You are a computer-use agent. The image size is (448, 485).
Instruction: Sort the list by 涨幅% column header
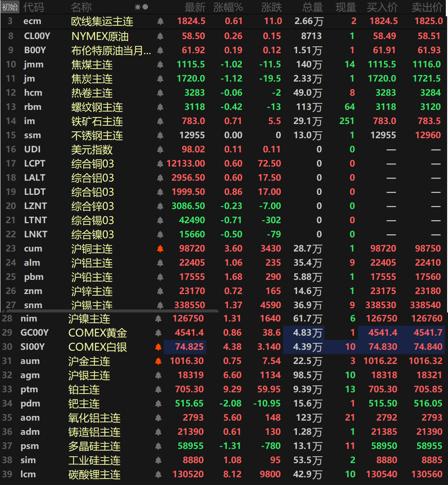click(228, 7)
